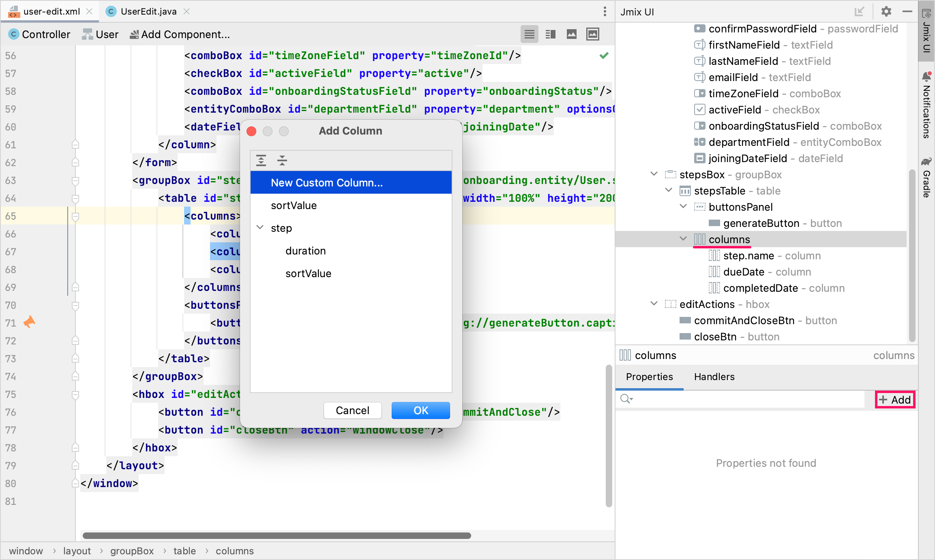Select confirmPasswordField in component tree
Viewport: 935px width, 560px height.
coord(796,29)
